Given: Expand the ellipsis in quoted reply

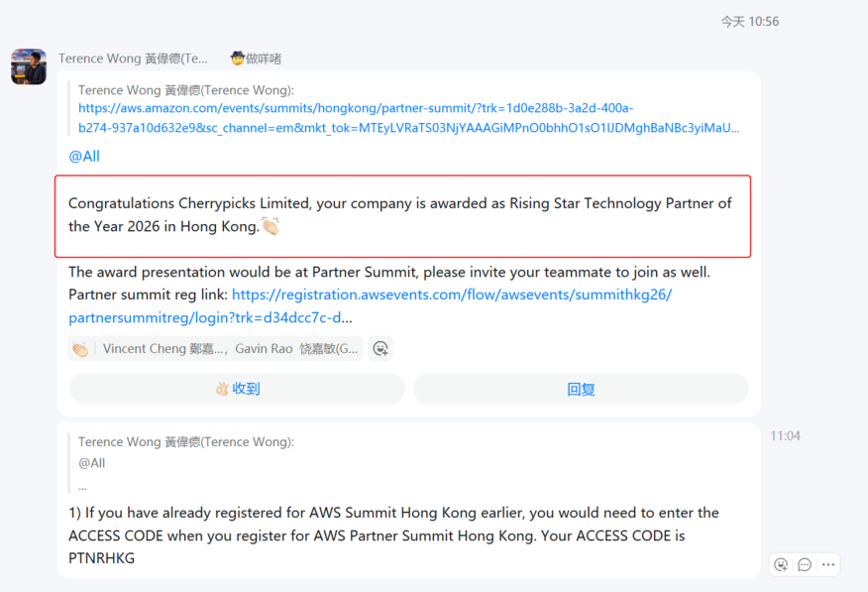Looking at the screenshot, I should (82, 488).
